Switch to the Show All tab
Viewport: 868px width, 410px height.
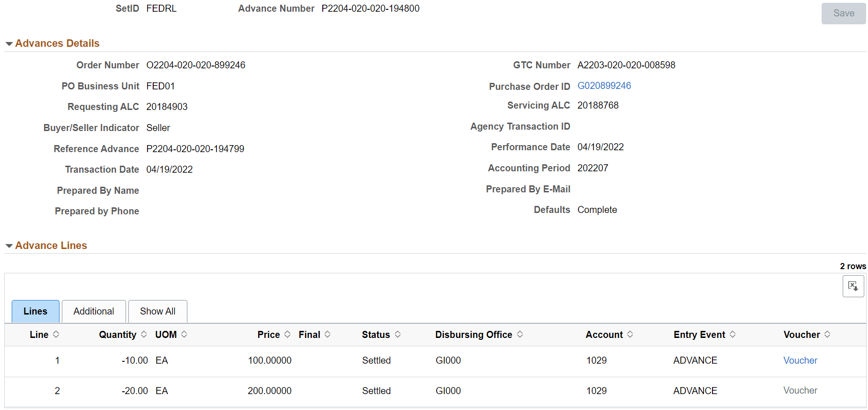tap(158, 311)
